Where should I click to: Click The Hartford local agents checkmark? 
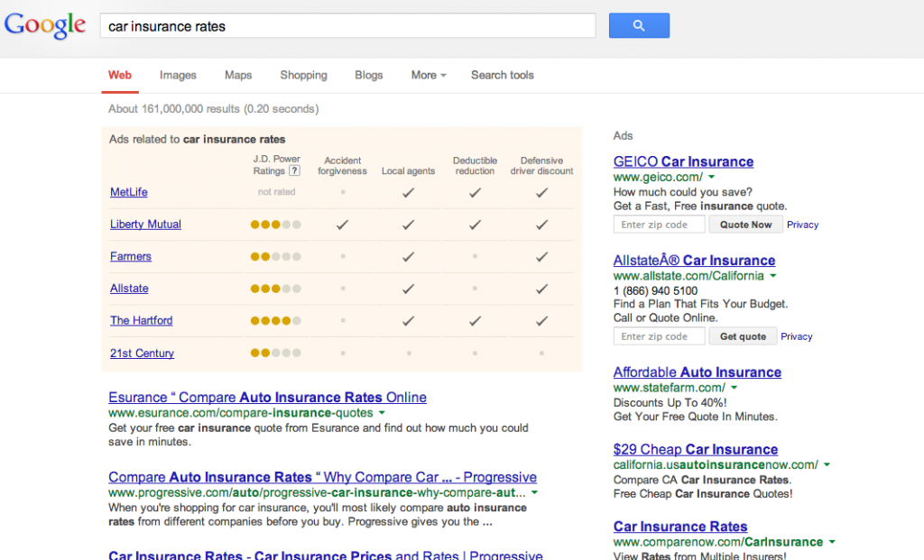click(x=409, y=321)
